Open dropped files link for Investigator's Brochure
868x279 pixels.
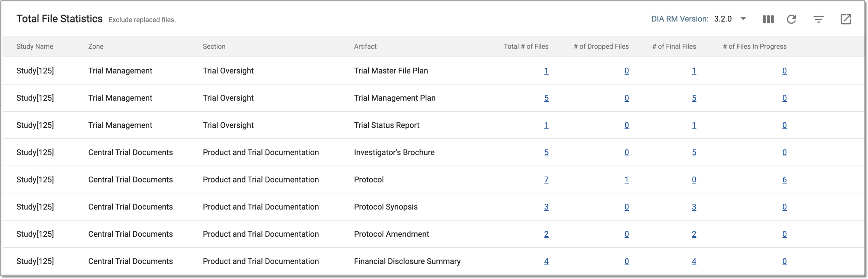pos(626,153)
